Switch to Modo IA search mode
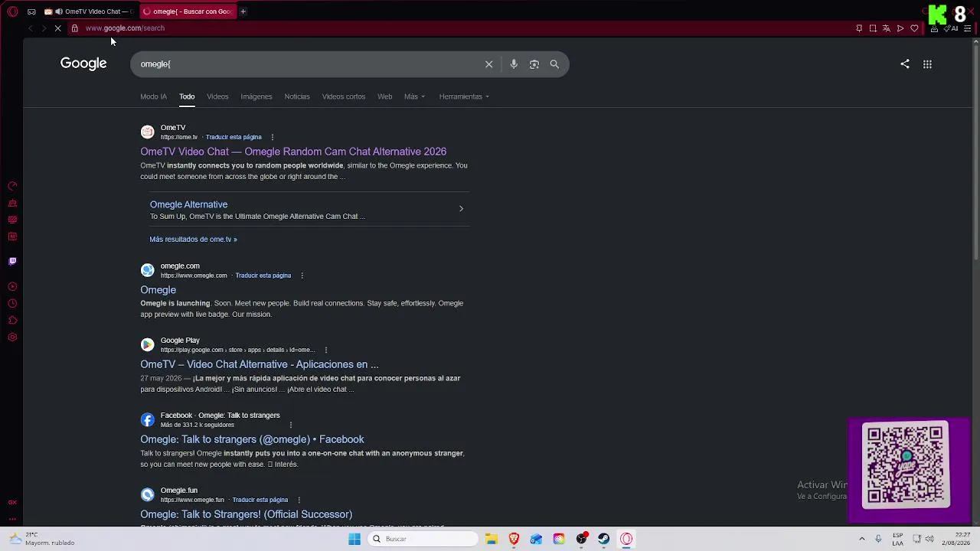Screen dimensions: 980x551 coord(153,96)
